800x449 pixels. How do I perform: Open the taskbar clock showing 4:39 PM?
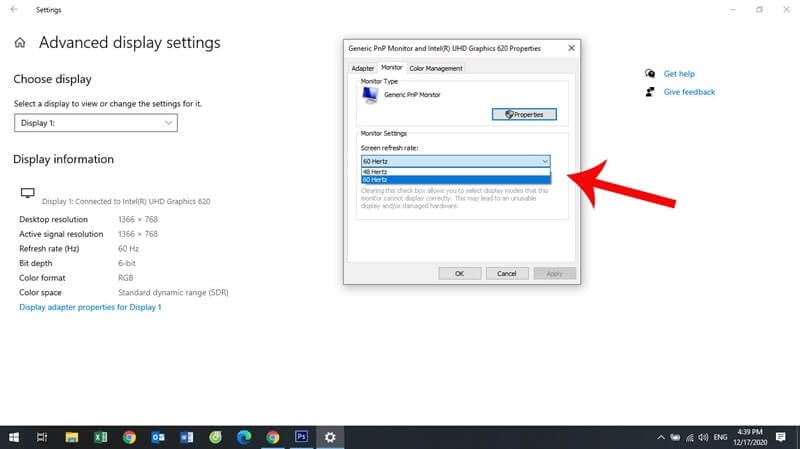[x=750, y=437]
